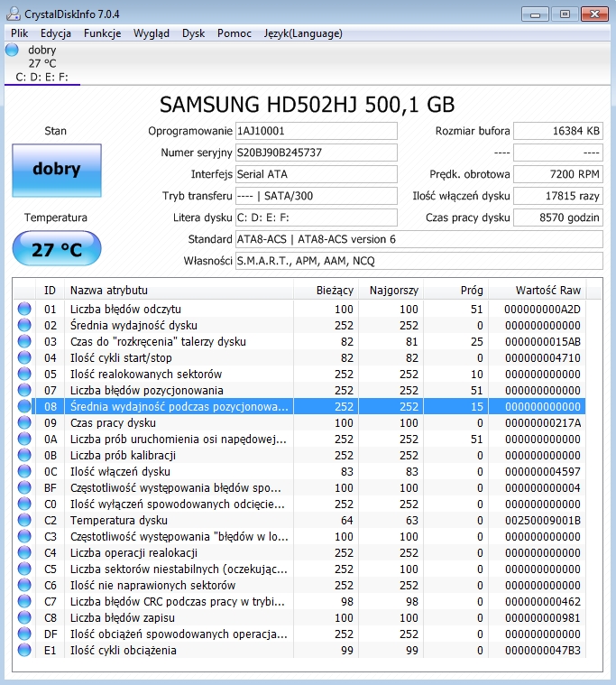Click the Oprogramowanie field 1AJ10001
Viewport: 616px width, 685px height.
pos(316,131)
